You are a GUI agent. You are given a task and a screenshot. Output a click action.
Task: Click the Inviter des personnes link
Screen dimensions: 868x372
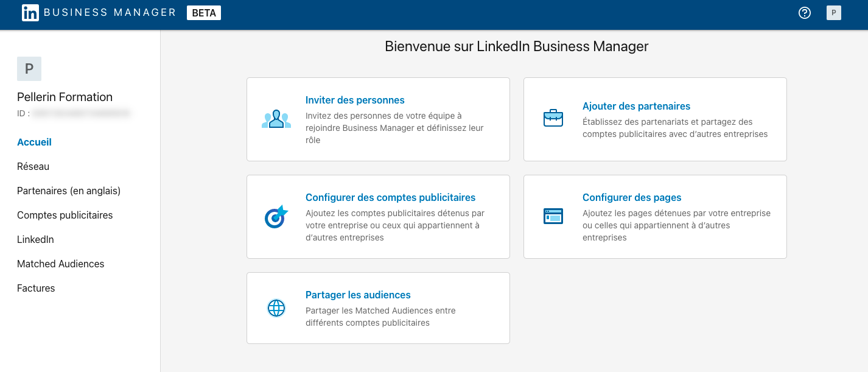(x=355, y=100)
